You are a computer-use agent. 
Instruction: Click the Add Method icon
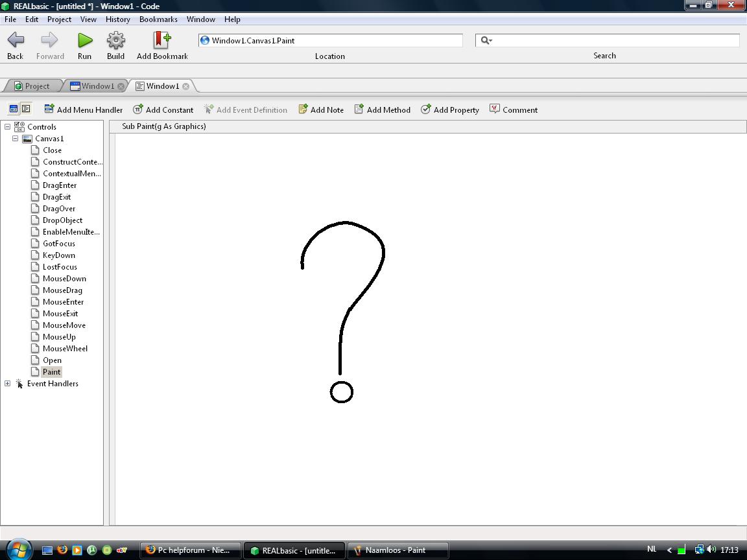(x=382, y=110)
